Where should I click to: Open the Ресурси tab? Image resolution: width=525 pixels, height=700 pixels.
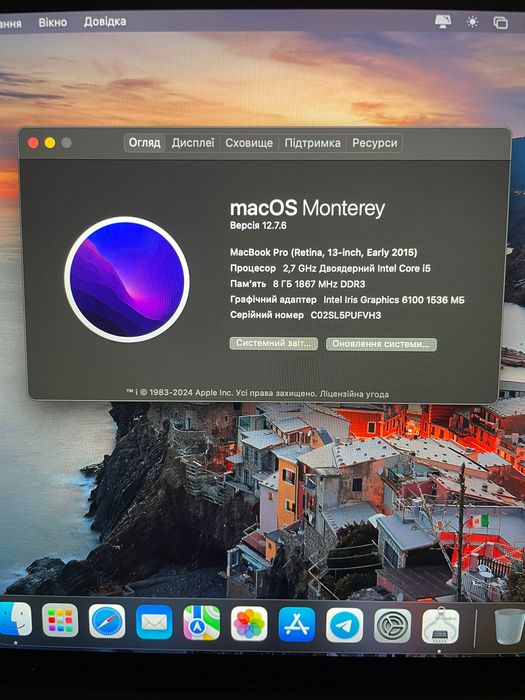375,143
